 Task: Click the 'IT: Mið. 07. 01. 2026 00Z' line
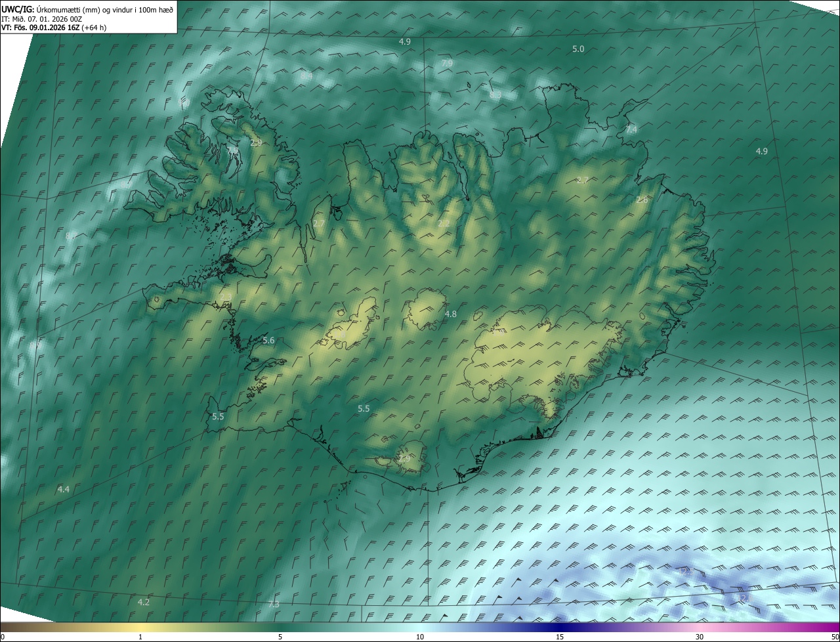click(42, 19)
